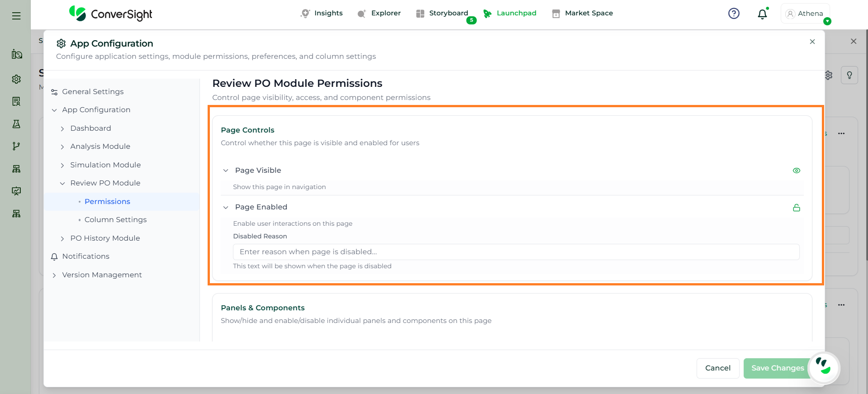The height and width of the screenshot is (394, 868).
Task: Click the Disabled Reason text field
Action: [x=516, y=252]
